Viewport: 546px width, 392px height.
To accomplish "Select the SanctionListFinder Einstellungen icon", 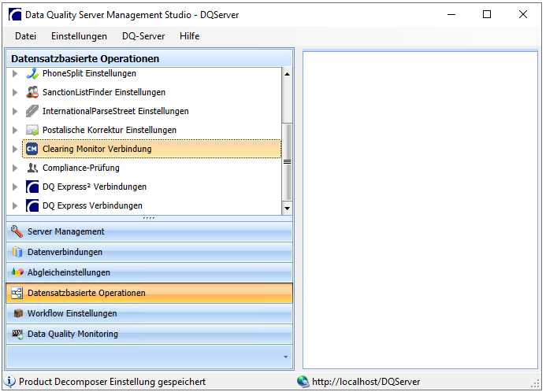I will coord(32,92).
